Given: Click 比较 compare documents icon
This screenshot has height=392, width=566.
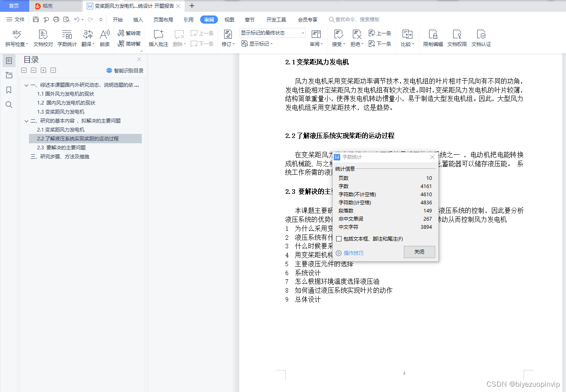Looking at the screenshot, I should pyautogui.click(x=407, y=34).
